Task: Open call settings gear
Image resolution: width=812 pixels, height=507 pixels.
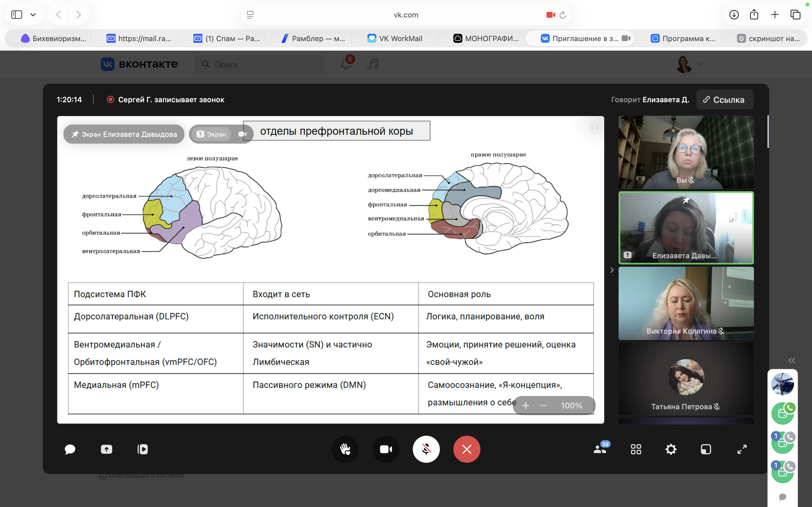Action: (x=671, y=449)
